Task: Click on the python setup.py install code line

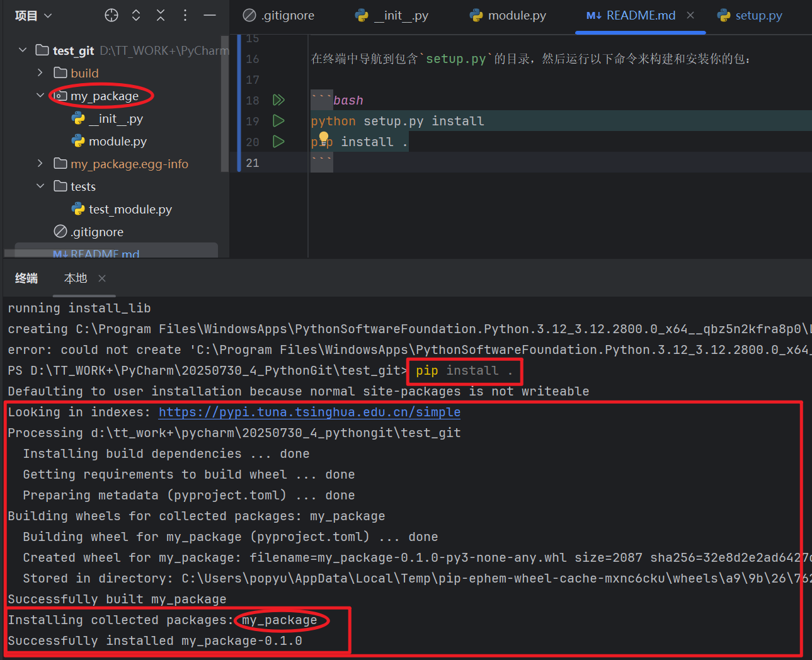Action: tap(397, 121)
